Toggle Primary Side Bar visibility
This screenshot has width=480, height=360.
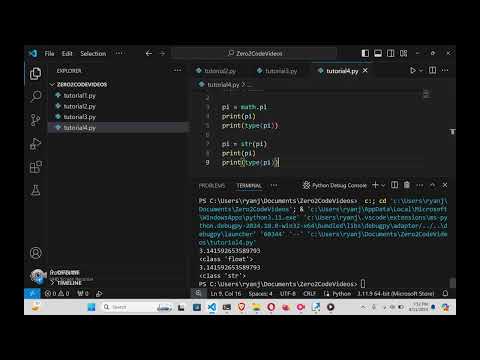(365, 53)
